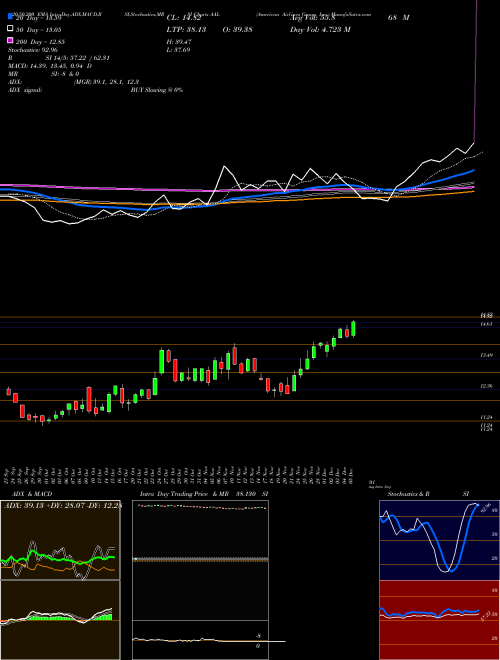Image resolution: width=500 pixels, height=660 pixels.
Task: Click the last green candlestick on the price chart
Action: [353, 329]
